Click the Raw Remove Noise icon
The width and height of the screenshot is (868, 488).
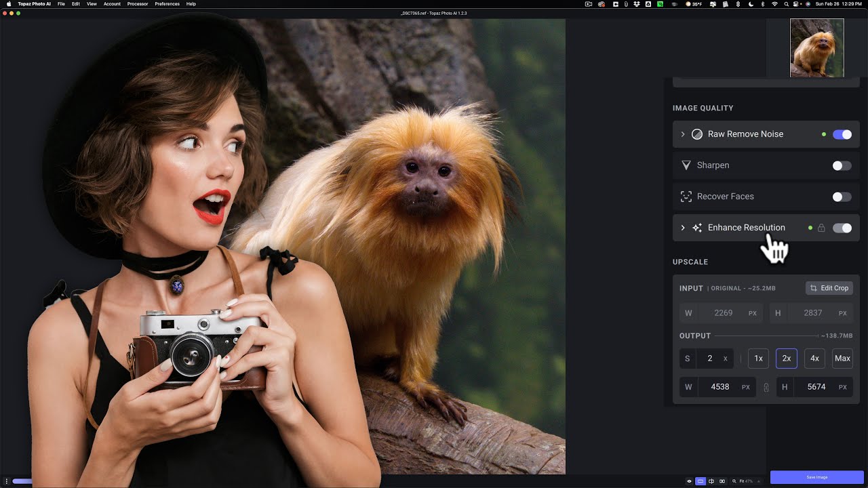tap(696, 134)
